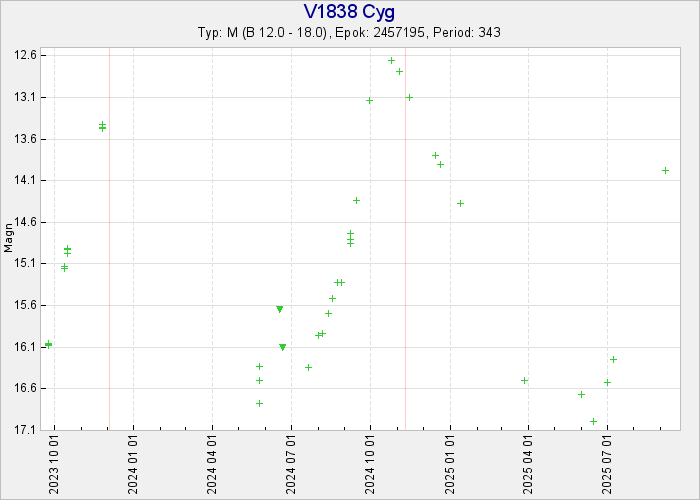Select the lowest of three June 2024 points
Screen dimensions: 700x500
(259, 403)
